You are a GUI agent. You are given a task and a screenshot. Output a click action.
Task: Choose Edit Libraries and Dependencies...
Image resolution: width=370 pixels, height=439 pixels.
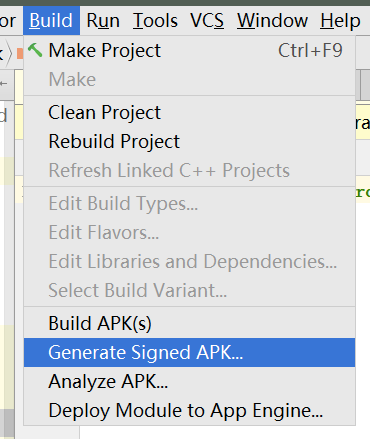pyautogui.click(x=189, y=261)
